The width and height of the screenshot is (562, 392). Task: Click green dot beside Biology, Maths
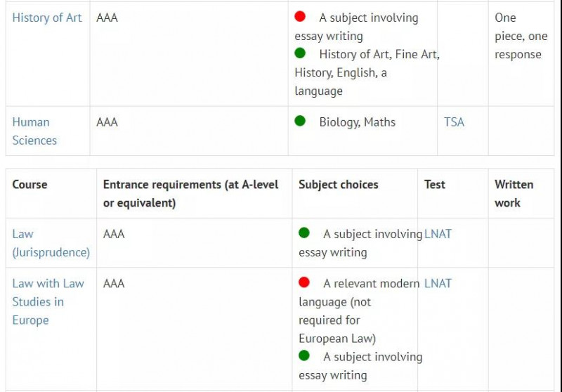[300, 121]
